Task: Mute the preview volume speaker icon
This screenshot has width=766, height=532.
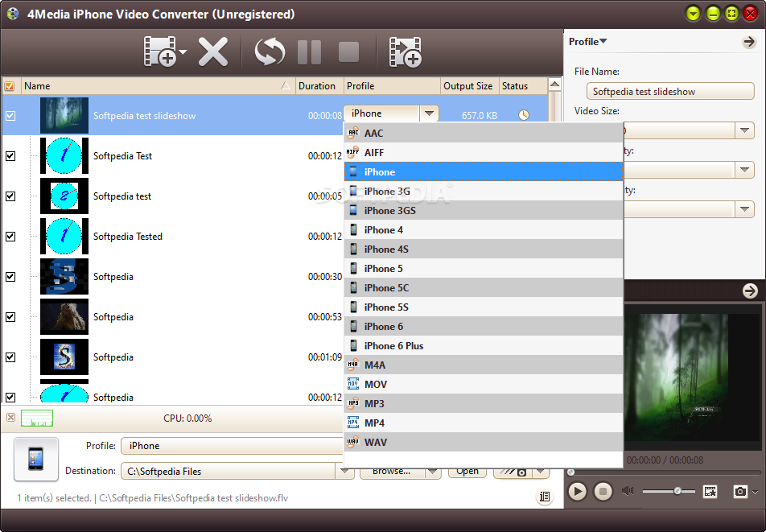Action: tap(628, 491)
